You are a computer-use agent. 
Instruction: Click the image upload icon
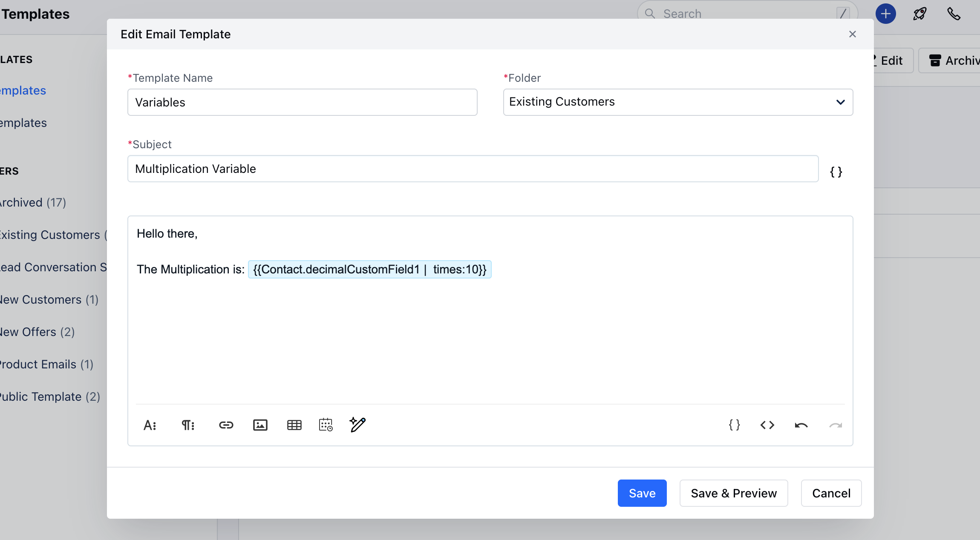pyautogui.click(x=259, y=424)
